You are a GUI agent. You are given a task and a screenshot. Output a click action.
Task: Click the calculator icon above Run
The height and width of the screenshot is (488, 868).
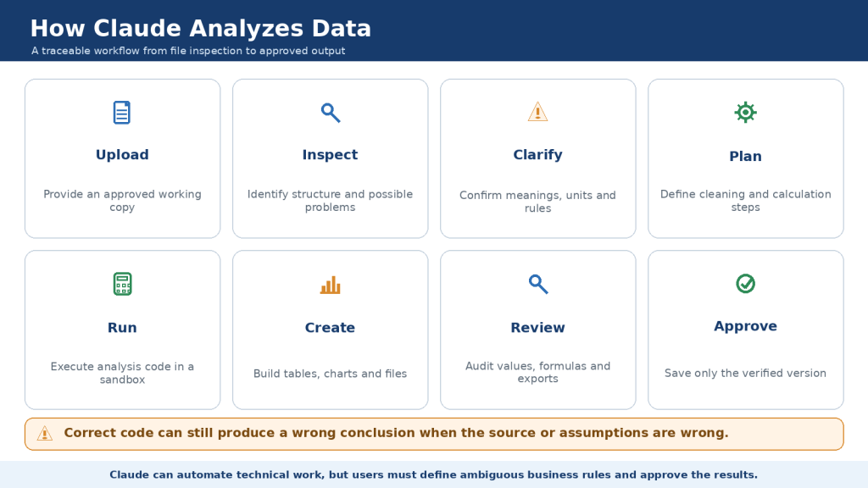[x=122, y=284]
